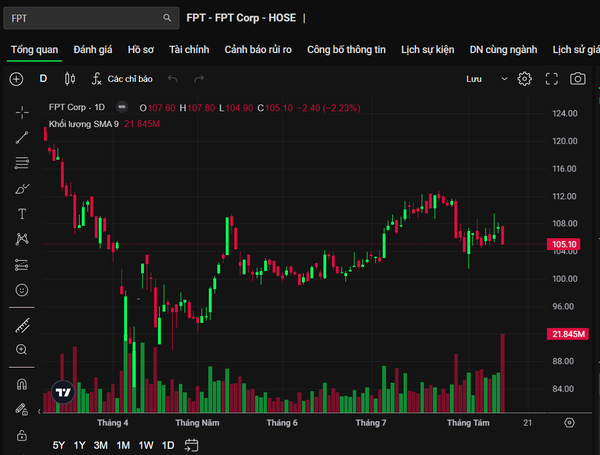Toggle lock all drawings padlock
The image size is (600, 455).
click(22, 435)
